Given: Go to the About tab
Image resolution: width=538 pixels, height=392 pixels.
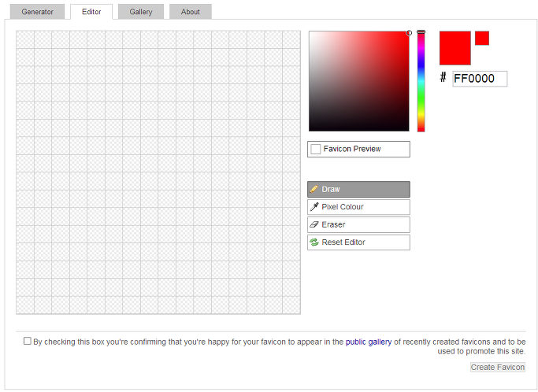Looking at the screenshot, I should click(x=191, y=12).
